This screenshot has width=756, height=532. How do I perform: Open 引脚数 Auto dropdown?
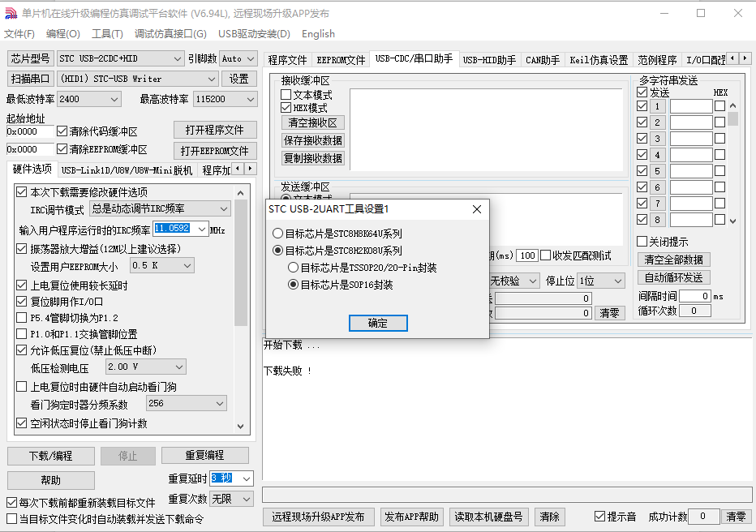238,58
